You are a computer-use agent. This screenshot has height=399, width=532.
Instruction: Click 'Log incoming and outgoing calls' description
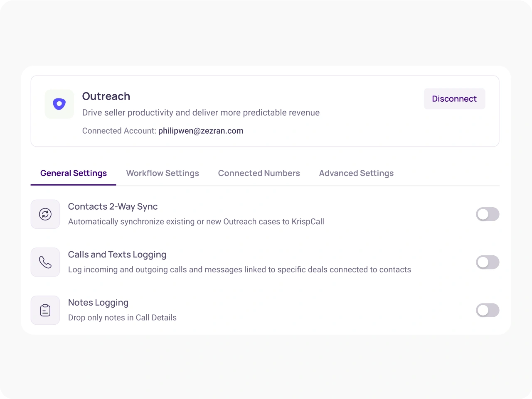pyautogui.click(x=239, y=270)
